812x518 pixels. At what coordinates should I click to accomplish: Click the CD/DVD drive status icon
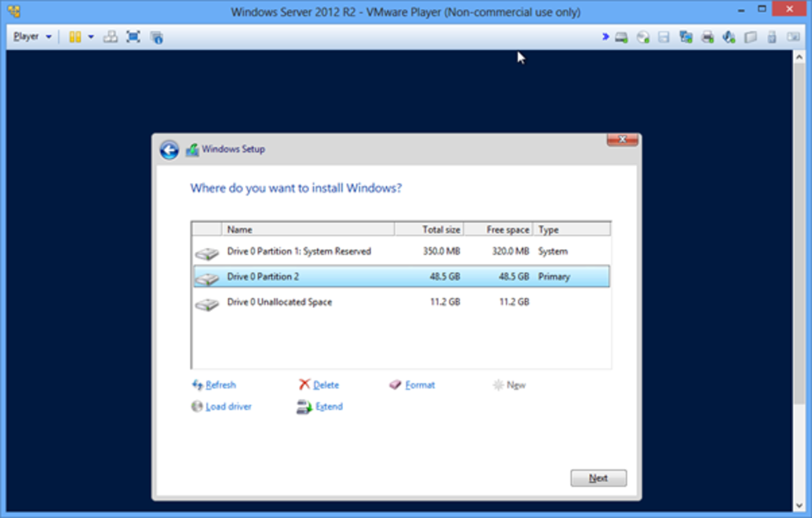[642, 37]
